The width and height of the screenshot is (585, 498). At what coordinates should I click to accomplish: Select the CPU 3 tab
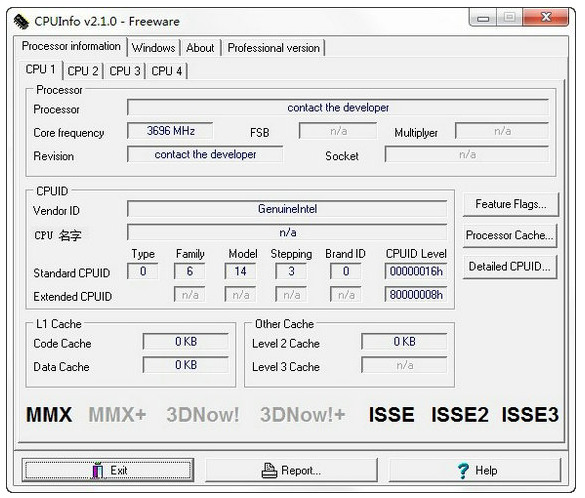coord(125,71)
